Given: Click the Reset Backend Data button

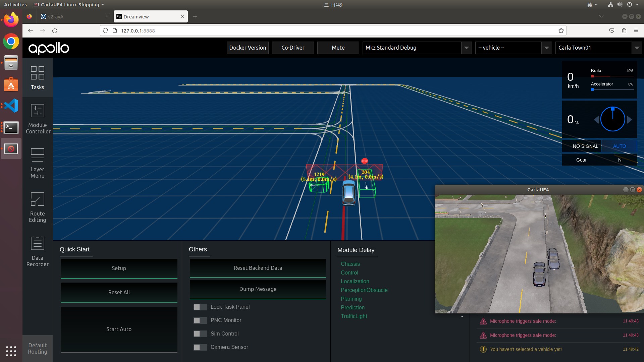Looking at the screenshot, I should coord(258,268).
